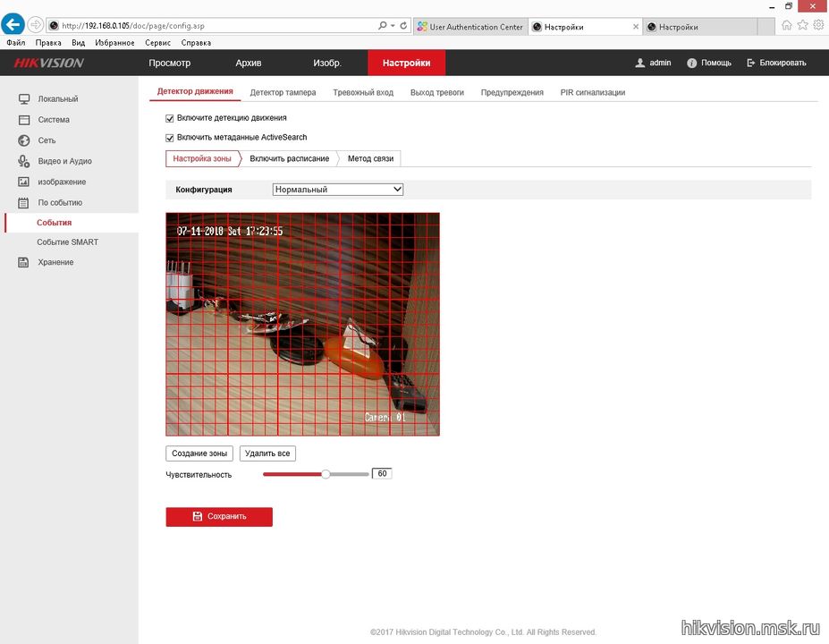This screenshot has width=829, height=644.
Task: Click the admin user icon
Action: coord(639,63)
